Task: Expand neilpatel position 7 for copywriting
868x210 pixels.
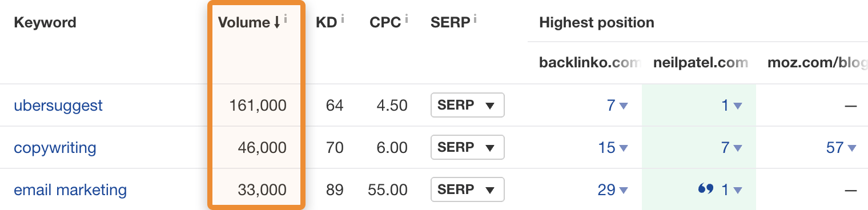Action: [x=732, y=148]
